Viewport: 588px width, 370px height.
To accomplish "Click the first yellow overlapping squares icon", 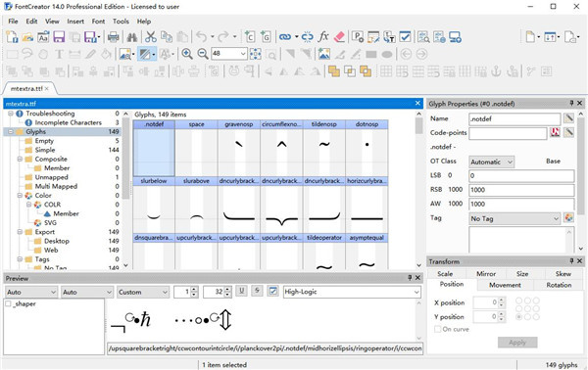I will tap(334, 71).
